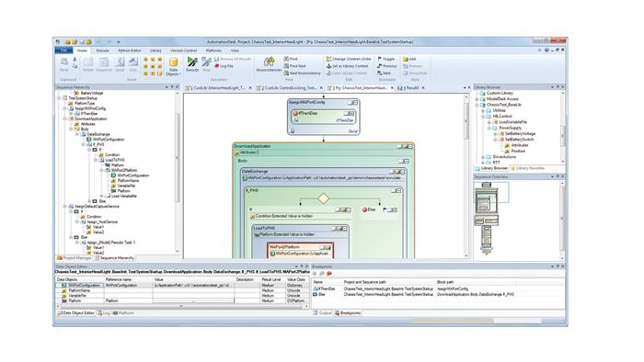Click the Data Object Editor horizontal scrollbar

click(181, 306)
